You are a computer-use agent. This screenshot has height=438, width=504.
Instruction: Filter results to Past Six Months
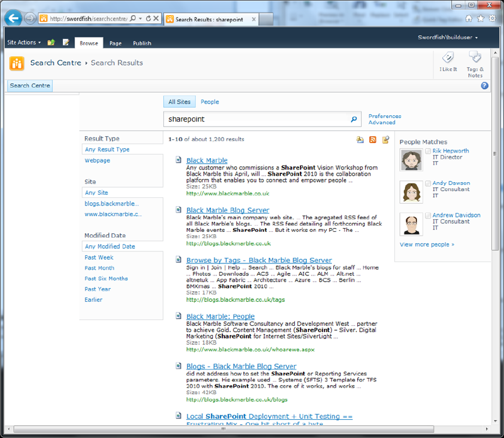106,279
